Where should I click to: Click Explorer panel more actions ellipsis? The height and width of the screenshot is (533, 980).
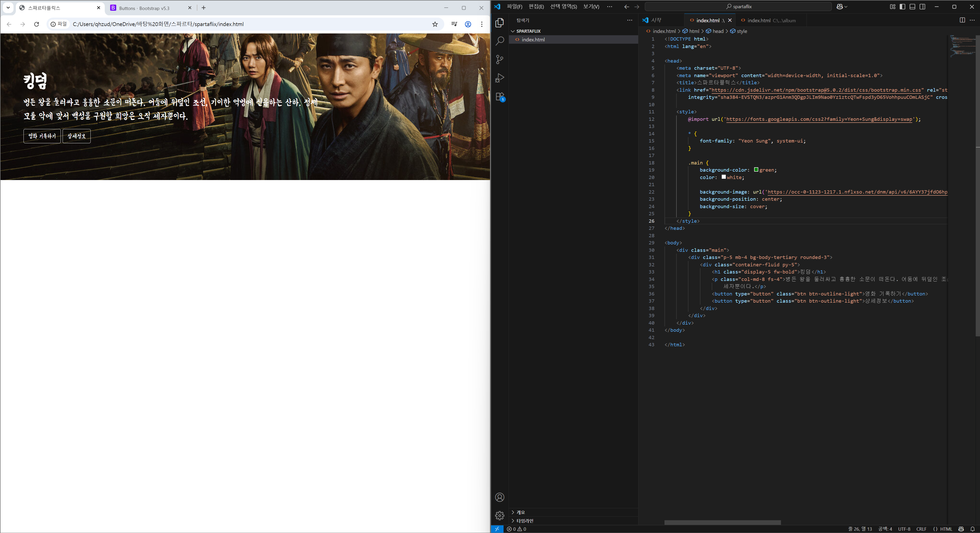tap(630, 20)
